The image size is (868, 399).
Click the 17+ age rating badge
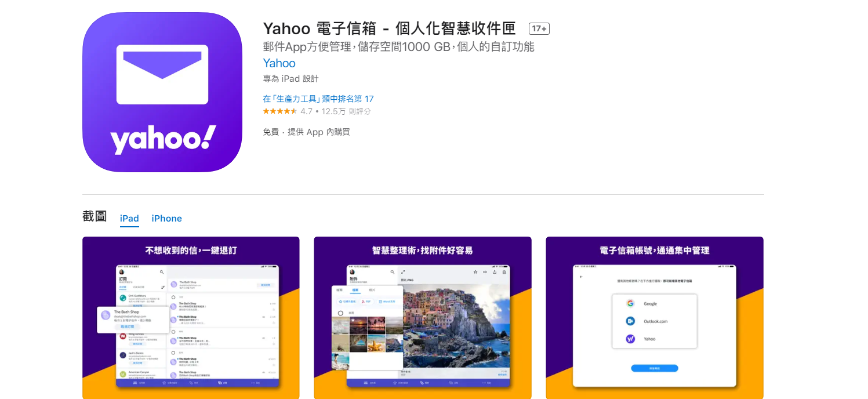click(539, 28)
